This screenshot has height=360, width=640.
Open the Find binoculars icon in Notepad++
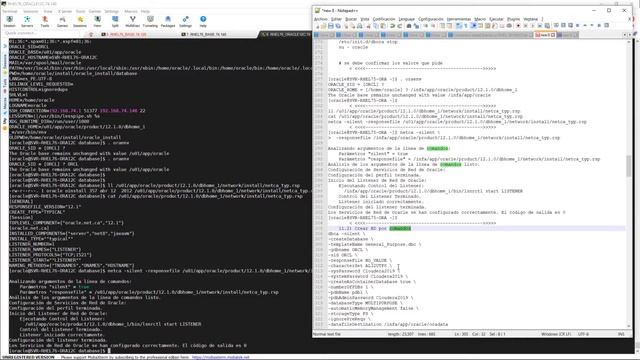tap(409, 26)
